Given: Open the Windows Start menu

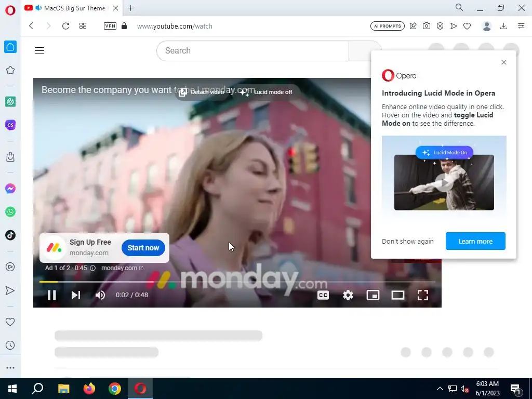Looking at the screenshot, I should [x=12, y=389].
